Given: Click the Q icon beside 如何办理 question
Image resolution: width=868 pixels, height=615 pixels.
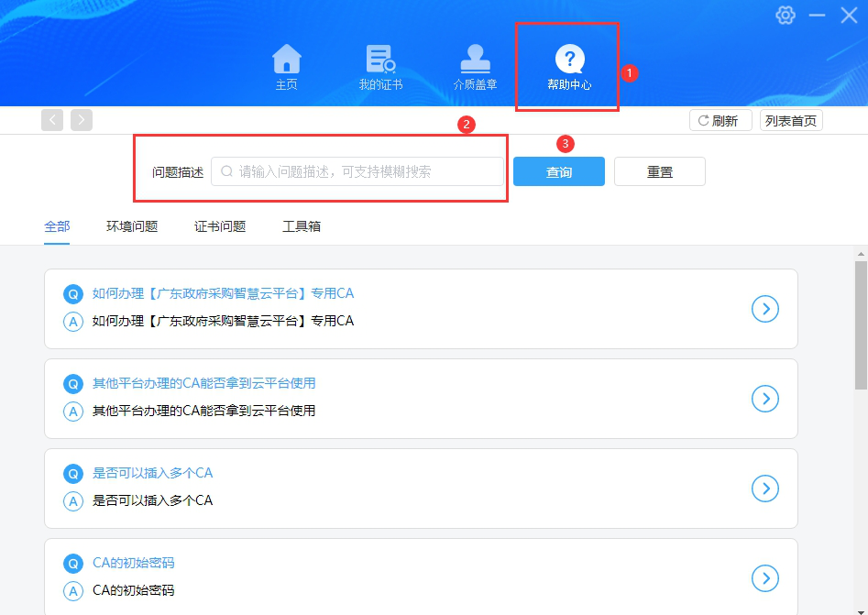Looking at the screenshot, I should (73, 294).
